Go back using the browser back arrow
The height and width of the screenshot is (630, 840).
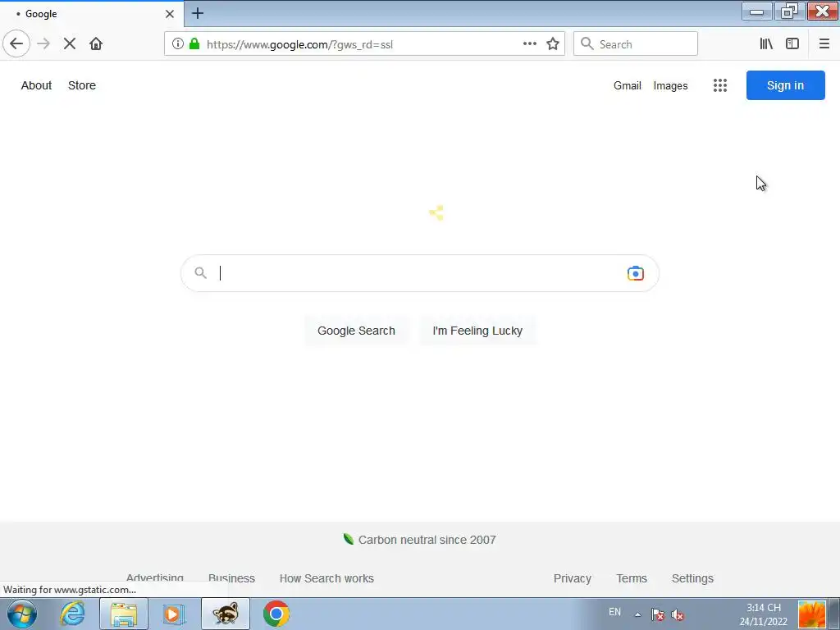pos(16,43)
